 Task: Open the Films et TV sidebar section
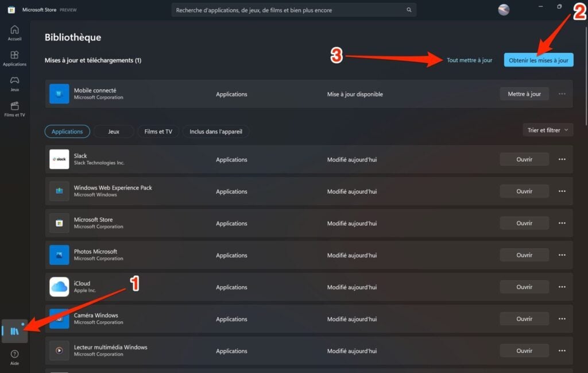click(x=14, y=109)
